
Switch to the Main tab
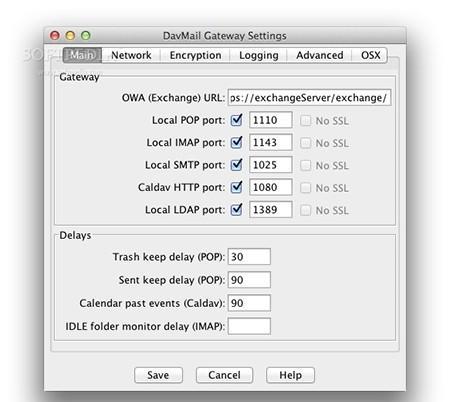pos(82,55)
